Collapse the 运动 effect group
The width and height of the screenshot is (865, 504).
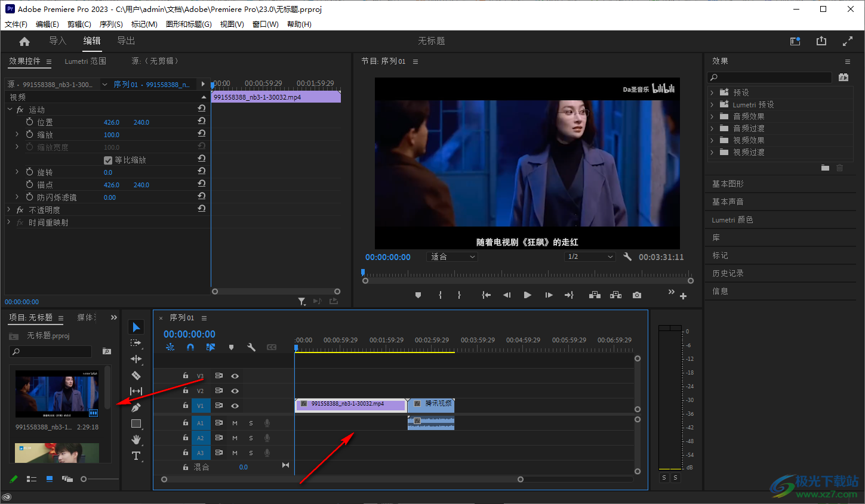coord(10,109)
